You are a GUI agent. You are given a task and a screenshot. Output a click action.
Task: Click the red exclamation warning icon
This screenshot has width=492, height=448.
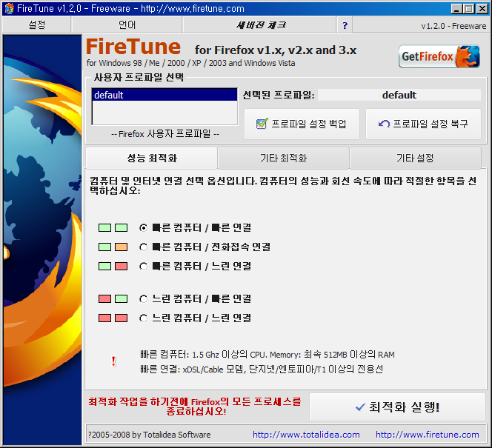tap(113, 361)
